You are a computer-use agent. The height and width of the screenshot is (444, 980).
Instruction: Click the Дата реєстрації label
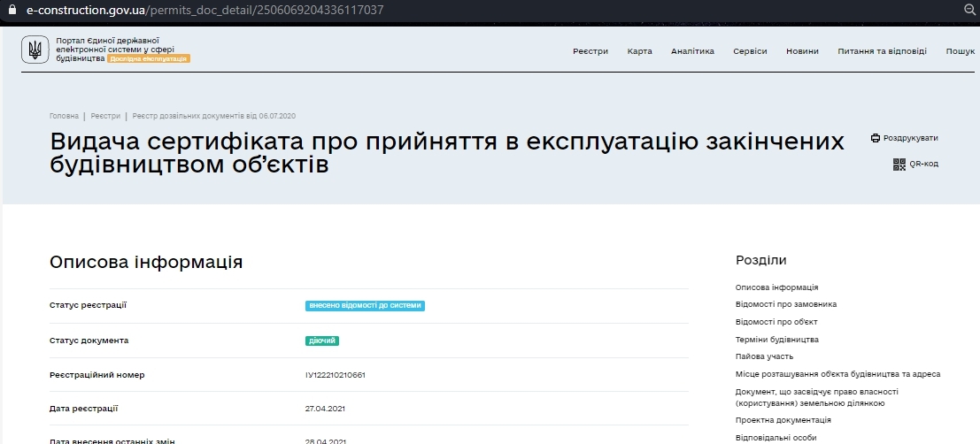tap(84, 409)
